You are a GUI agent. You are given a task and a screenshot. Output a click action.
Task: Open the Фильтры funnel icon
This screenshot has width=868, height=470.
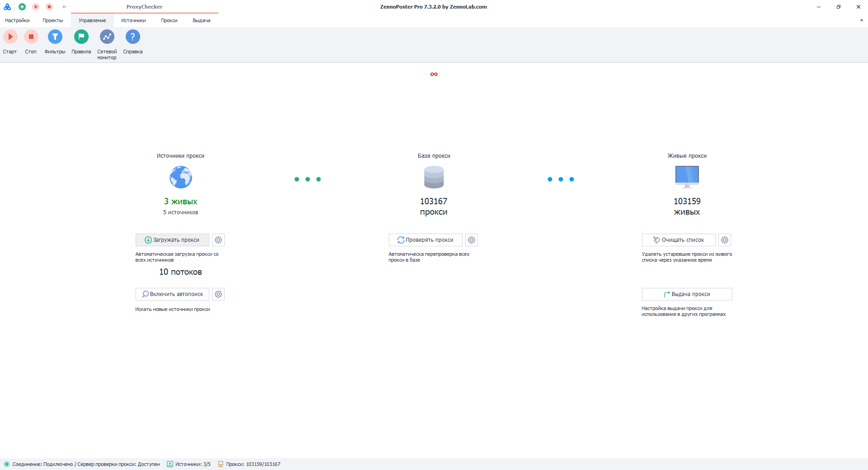[x=55, y=37]
